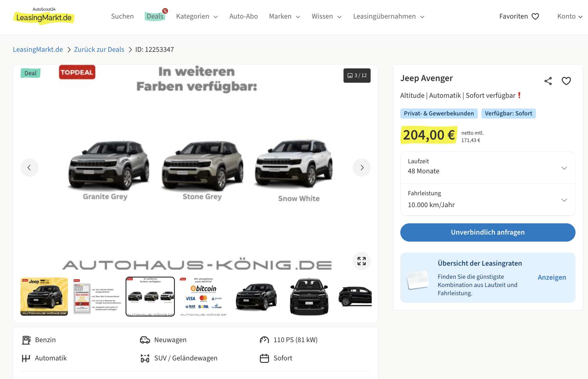Open Favoriten with heart icon in header
The height and width of the screenshot is (379, 588).
pos(519,16)
